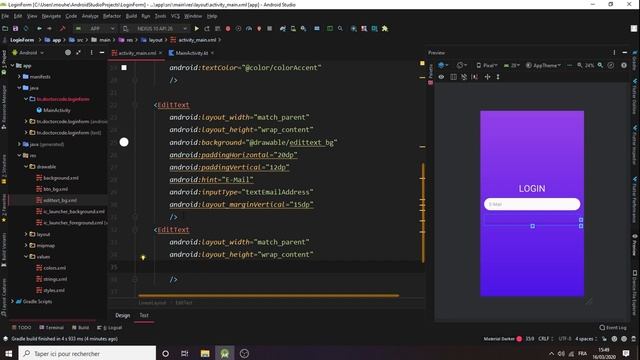
Task: Open Android Studio from Windows taskbar
Action: pos(224,353)
